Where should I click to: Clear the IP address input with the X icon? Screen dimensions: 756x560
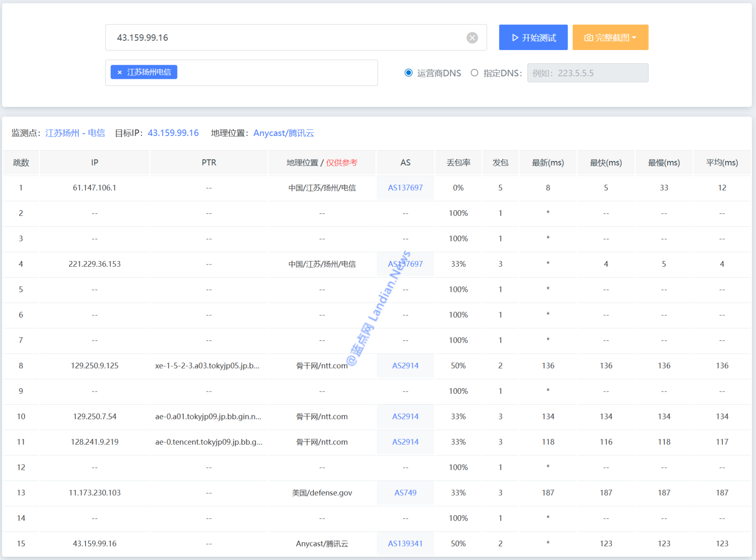pos(472,38)
